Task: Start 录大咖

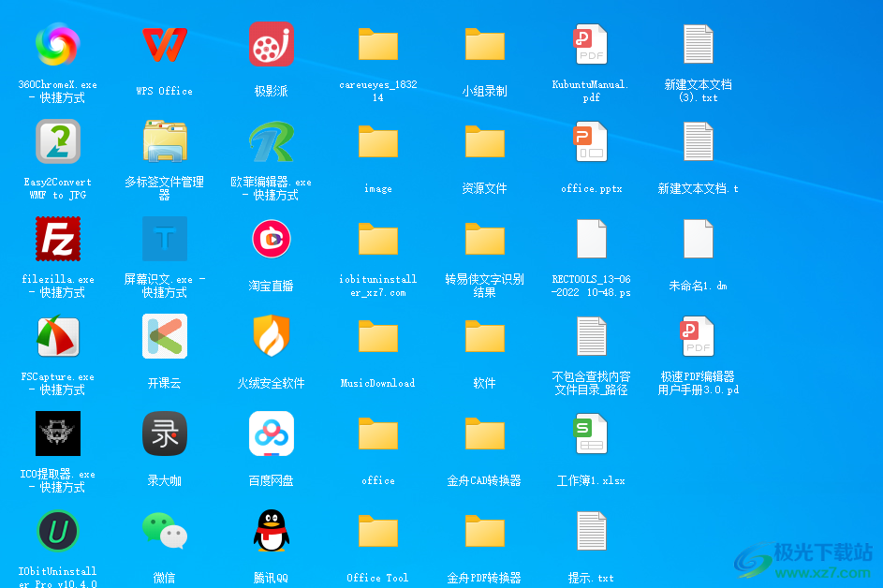Action: pyautogui.click(x=165, y=434)
